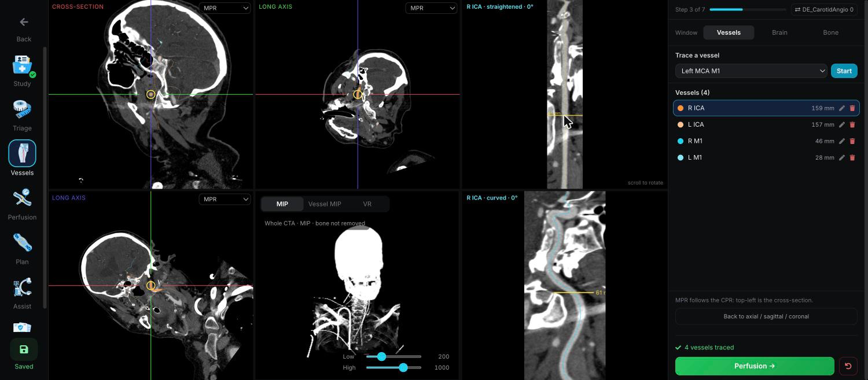This screenshot has width=868, height=380.
Task: Switch to MIP view tab
Action: (x=282, y=204)
